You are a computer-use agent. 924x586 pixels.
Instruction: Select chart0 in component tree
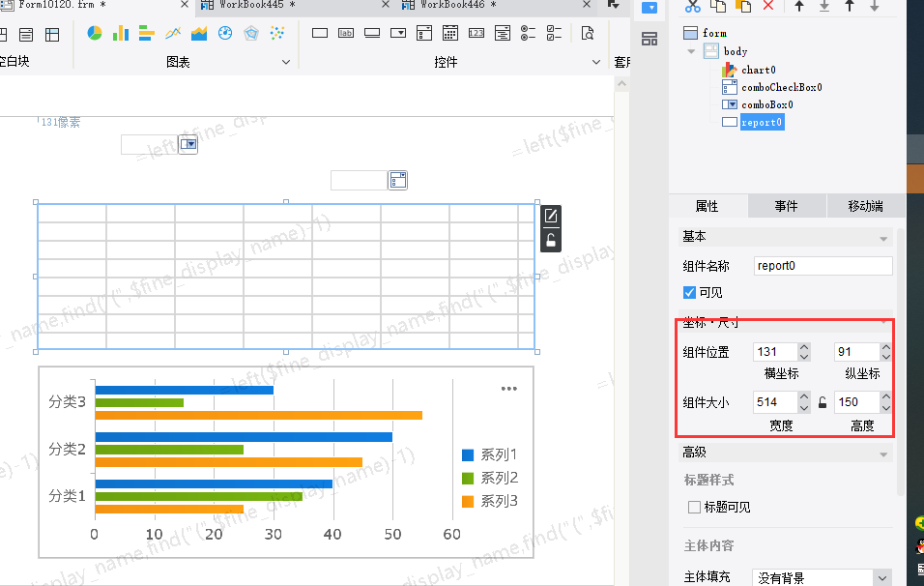click(758, 70)
